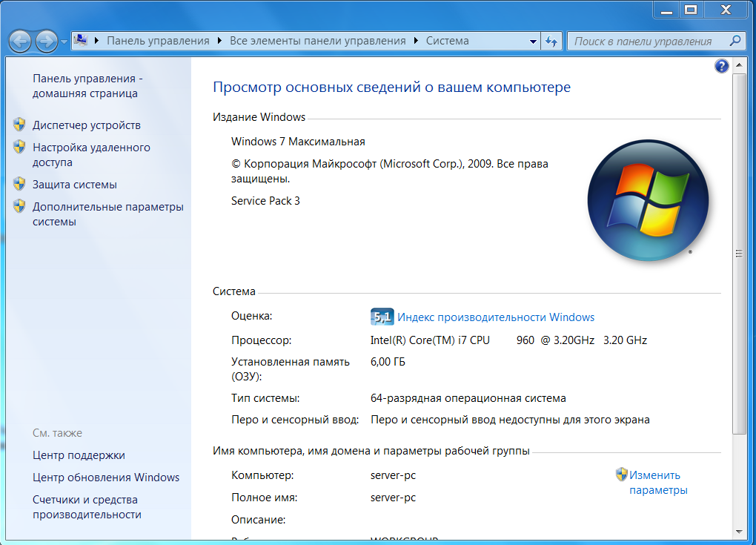Screen dimensions: 756x545
Task: Click the Forward navigation arrow
Action: click(x=47, y=42)
